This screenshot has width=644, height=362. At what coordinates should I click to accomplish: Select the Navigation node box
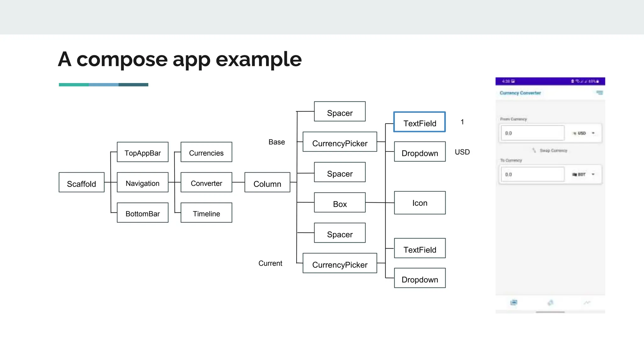142,183
